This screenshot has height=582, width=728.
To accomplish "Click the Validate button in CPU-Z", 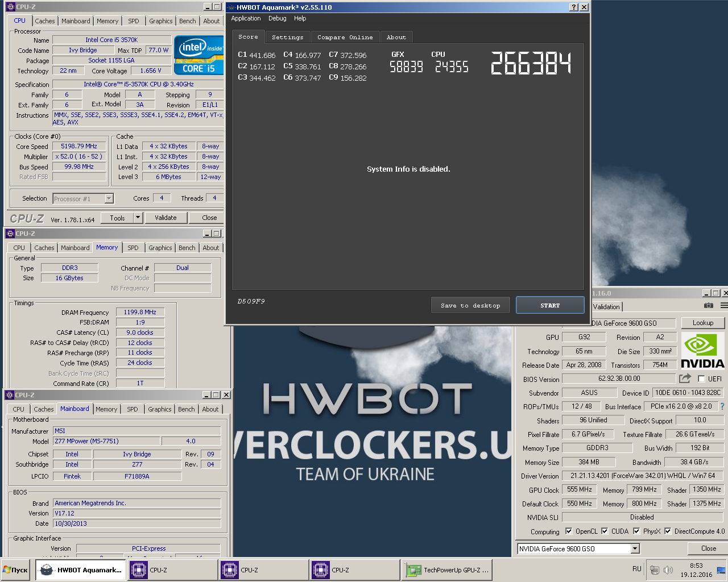I will (x=166, y=218).
